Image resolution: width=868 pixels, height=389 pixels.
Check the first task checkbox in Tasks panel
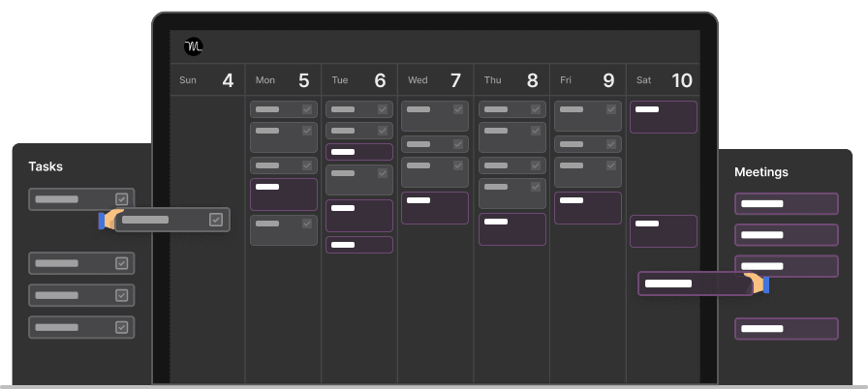(x=122, y=199)
